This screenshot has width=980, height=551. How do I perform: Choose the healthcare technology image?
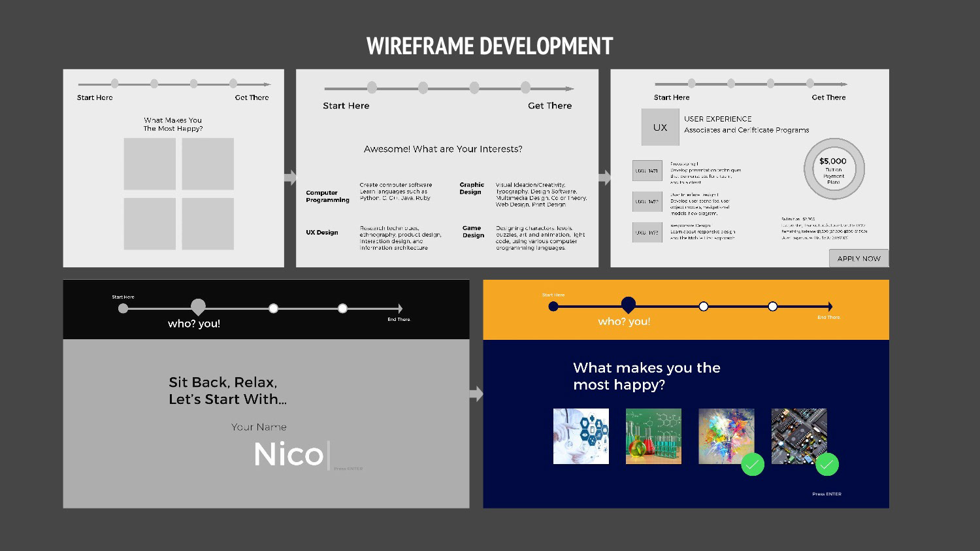tap(581, 436)
